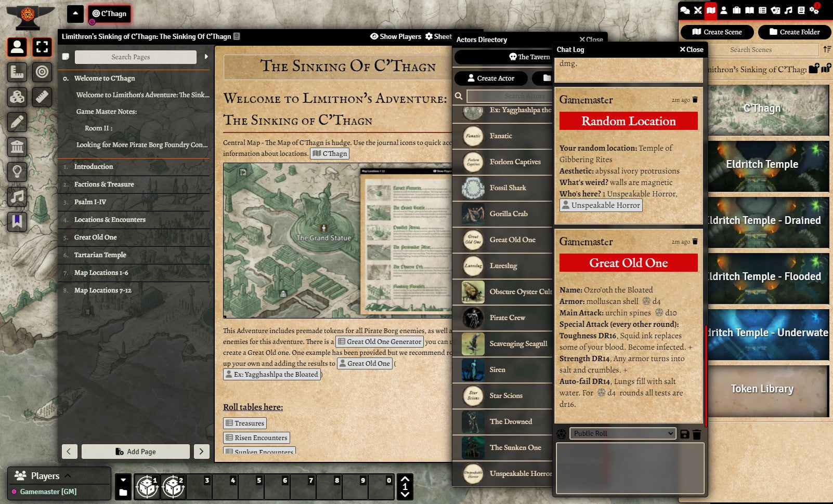Open the Public Roll mode dropdown
Image resolution: width=833 pixels, height=504 pixels.
(x=622, y=433)
